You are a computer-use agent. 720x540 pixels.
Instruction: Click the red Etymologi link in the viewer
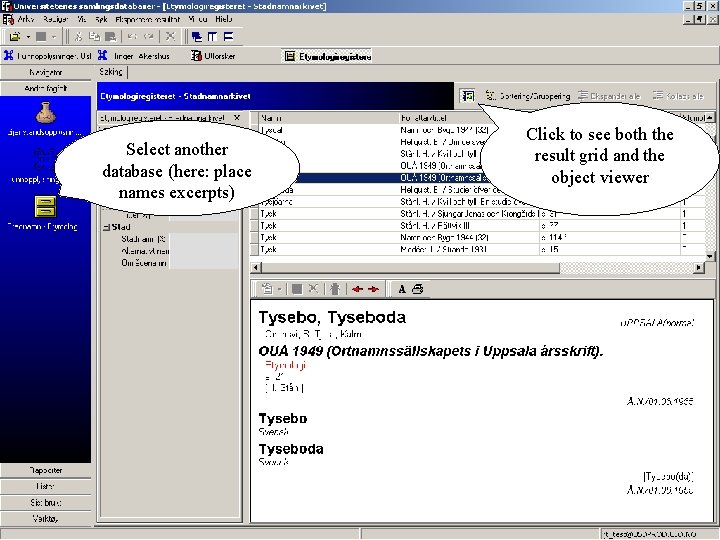[286, 365]
